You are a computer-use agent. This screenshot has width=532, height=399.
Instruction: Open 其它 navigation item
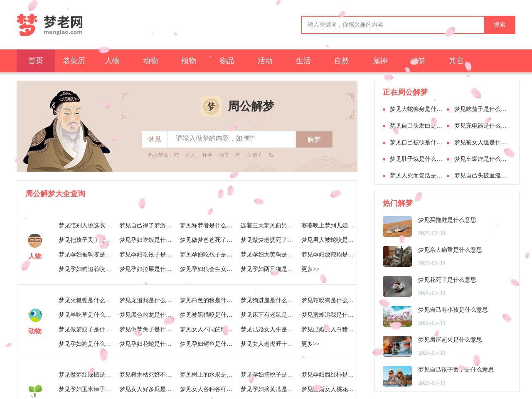456,61
